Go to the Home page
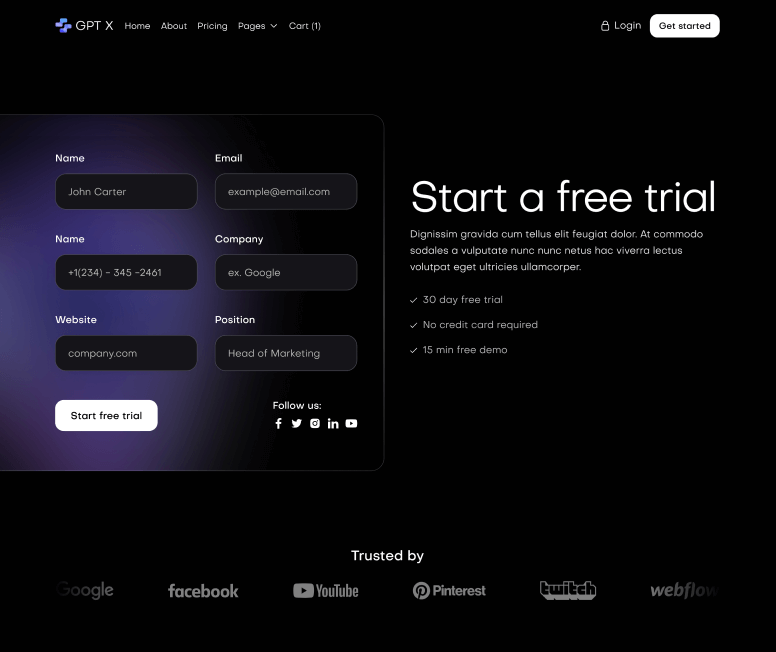The height and width of the screenshot is (652, 776). (137, 26)
